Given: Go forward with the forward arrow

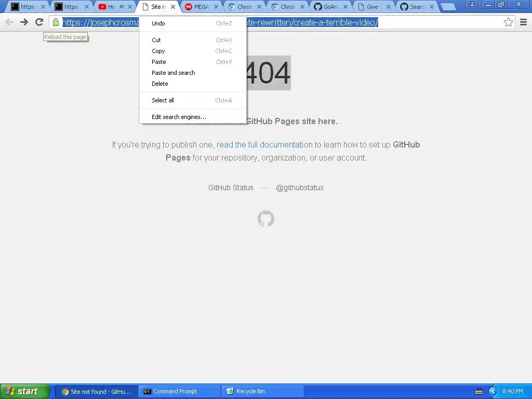Looking at the screenshot, I should (x=24, y=22).
